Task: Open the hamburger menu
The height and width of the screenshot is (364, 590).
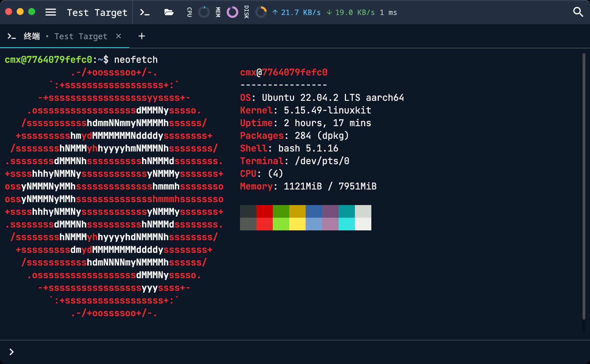Action: [51, 12]
